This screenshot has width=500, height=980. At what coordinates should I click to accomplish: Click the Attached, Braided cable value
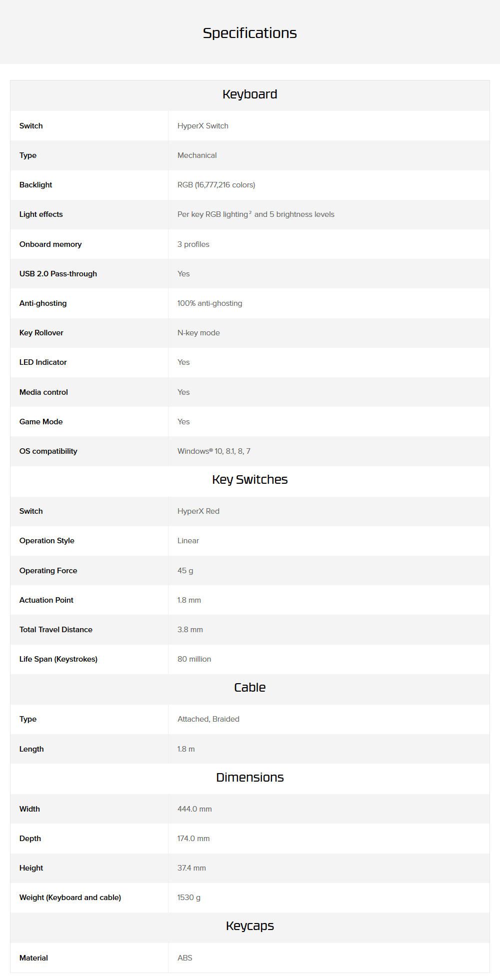tap(208, 719)
